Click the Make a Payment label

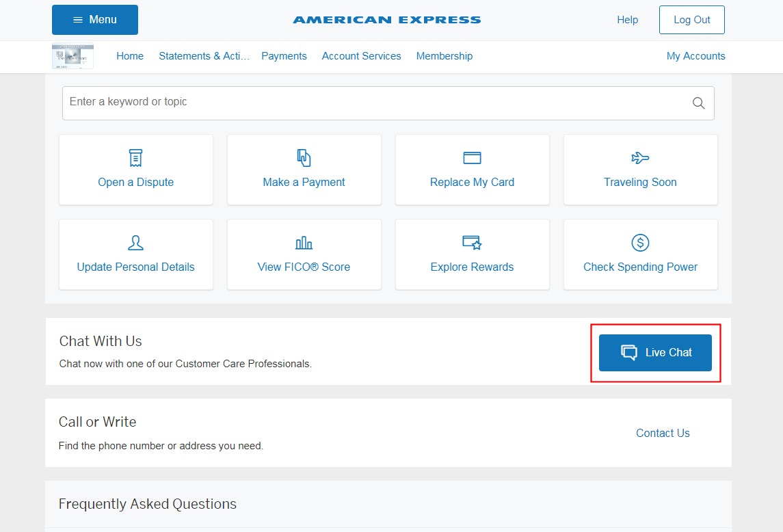(x=304, y=183)
